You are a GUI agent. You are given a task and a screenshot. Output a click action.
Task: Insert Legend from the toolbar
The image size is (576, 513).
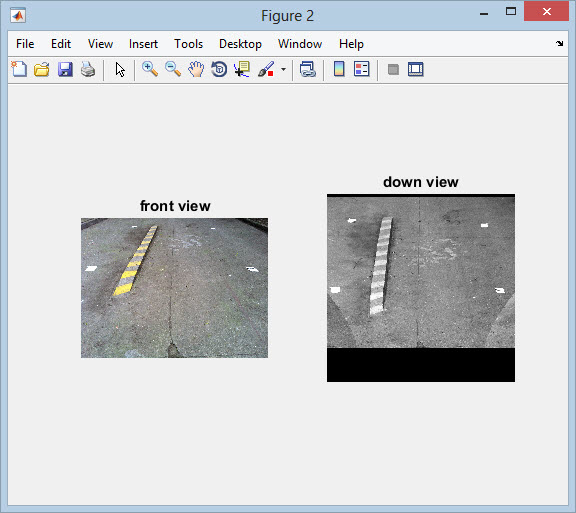[x=361, y=69]
